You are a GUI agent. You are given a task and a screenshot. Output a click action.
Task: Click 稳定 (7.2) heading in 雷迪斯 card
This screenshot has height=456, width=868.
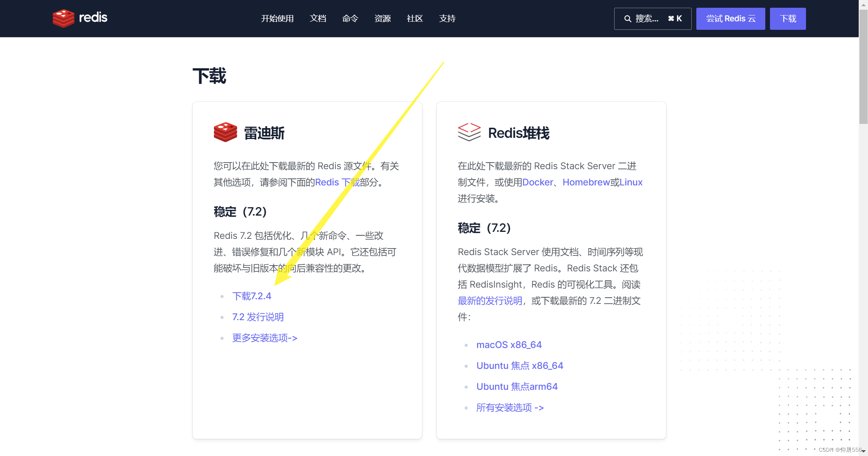[240, 212]
